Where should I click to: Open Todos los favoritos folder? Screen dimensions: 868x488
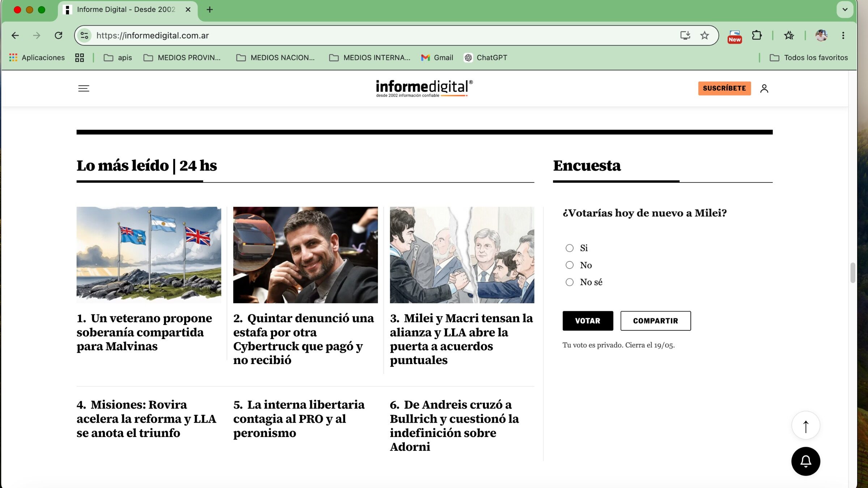tap(809, 57)
